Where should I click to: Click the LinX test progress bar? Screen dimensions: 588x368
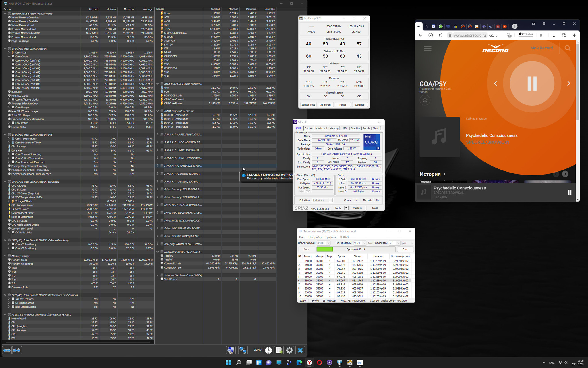coord(356,249)
